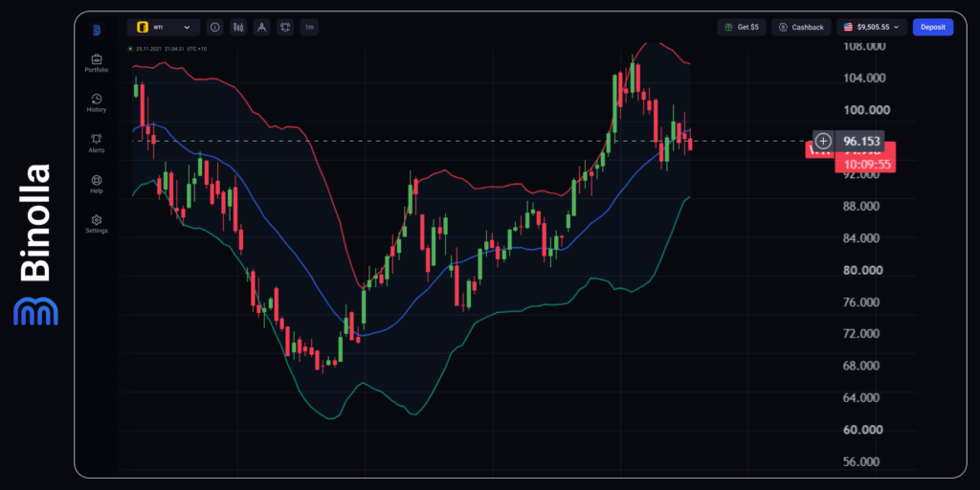Add a price alert with bell icon
The image size is (980, 490).
click(285, 28)
